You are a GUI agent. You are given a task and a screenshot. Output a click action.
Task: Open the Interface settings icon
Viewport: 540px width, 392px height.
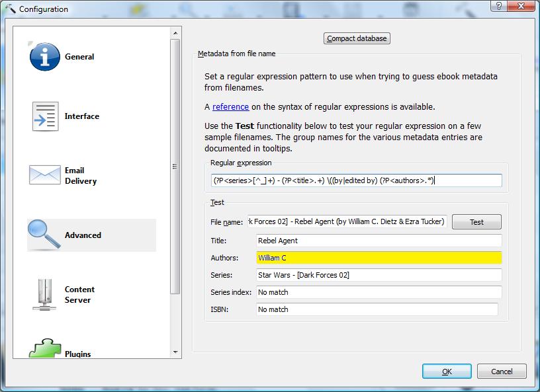pos(45,116)
